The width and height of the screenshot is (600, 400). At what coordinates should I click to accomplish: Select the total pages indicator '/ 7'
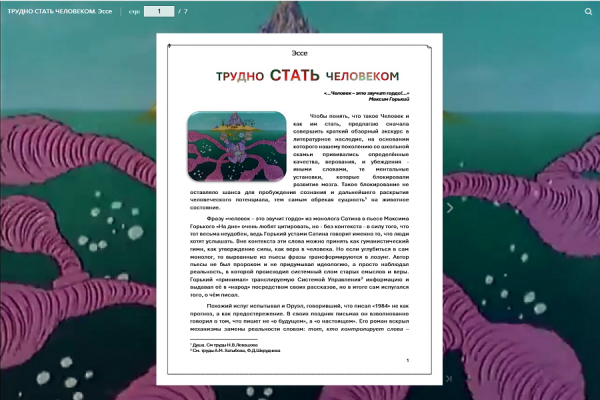tap(183, 11)
